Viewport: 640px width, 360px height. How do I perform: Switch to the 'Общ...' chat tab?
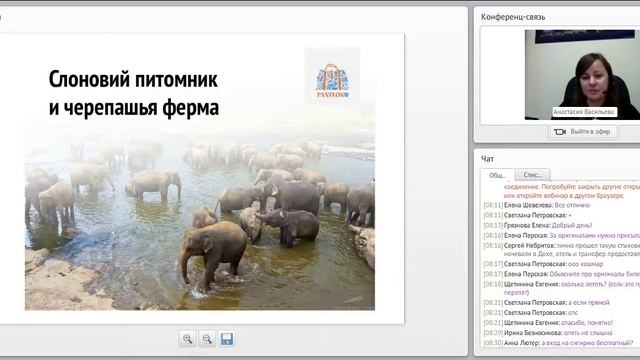click(497, 175)
